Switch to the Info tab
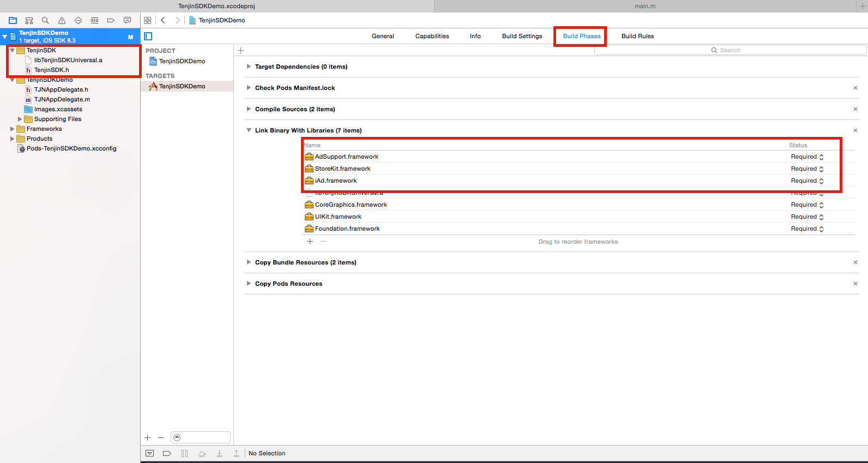The width and height of the screenshot is (868, 463). [x=475, y=36]
